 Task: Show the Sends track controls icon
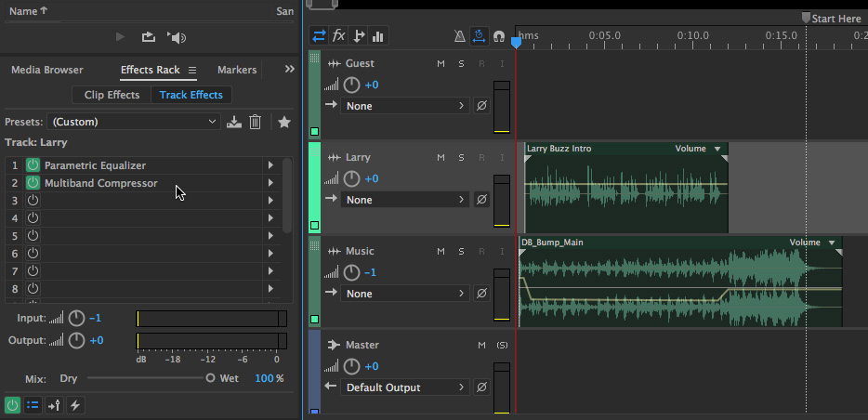[x=359, y=36]
